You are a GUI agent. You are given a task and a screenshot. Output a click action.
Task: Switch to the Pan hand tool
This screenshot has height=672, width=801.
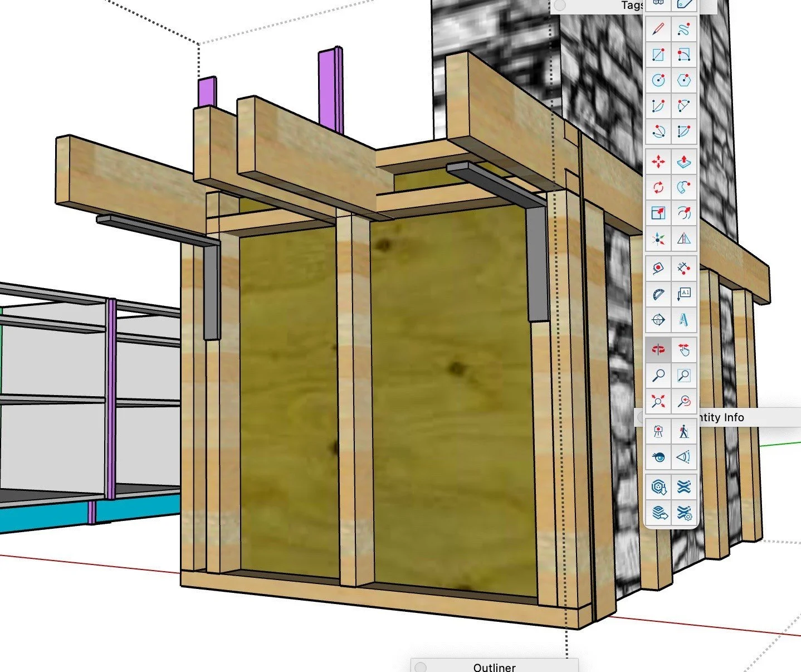[x=684, y=350]
